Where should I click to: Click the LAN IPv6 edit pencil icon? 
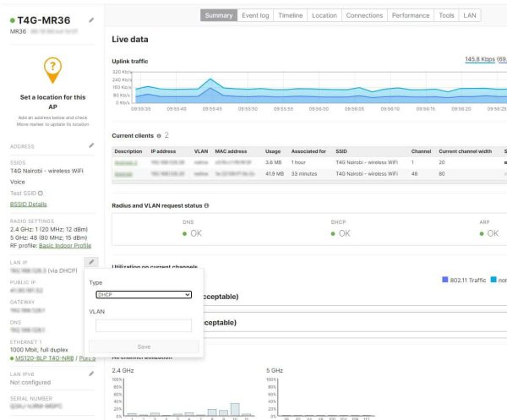point(91,373)
